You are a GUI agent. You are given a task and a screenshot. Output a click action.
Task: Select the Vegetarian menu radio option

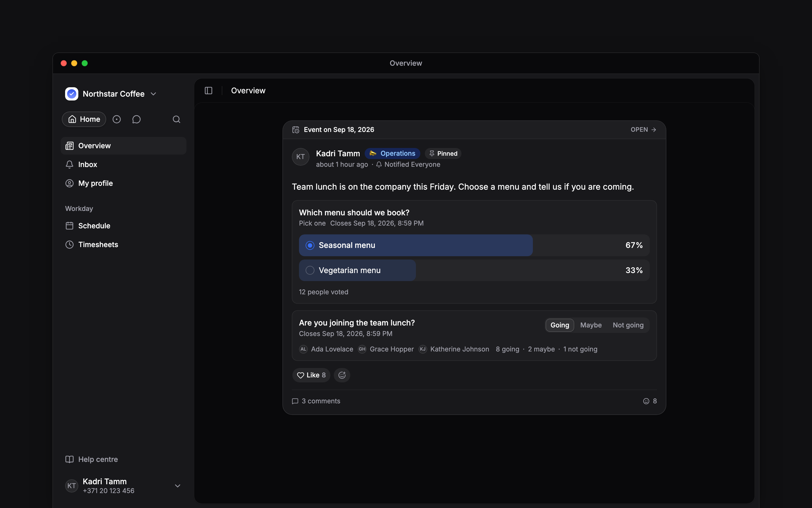coord(310,271)
